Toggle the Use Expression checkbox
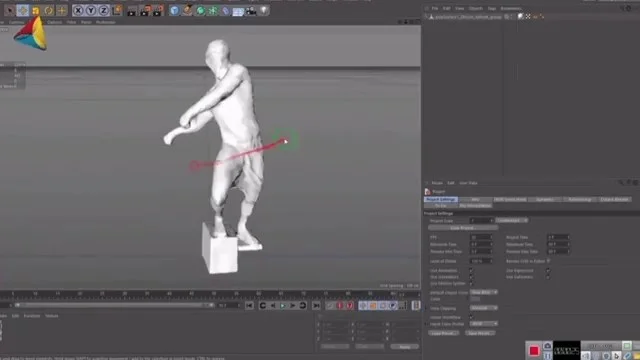640x360 pixels. click(548, 271)
